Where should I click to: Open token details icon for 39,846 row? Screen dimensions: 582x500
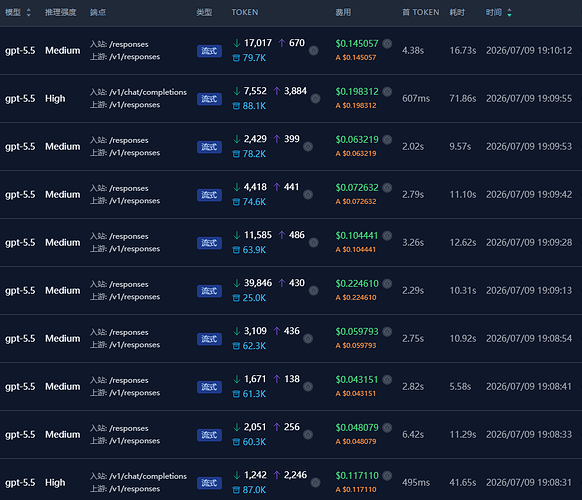pos(314,291)
